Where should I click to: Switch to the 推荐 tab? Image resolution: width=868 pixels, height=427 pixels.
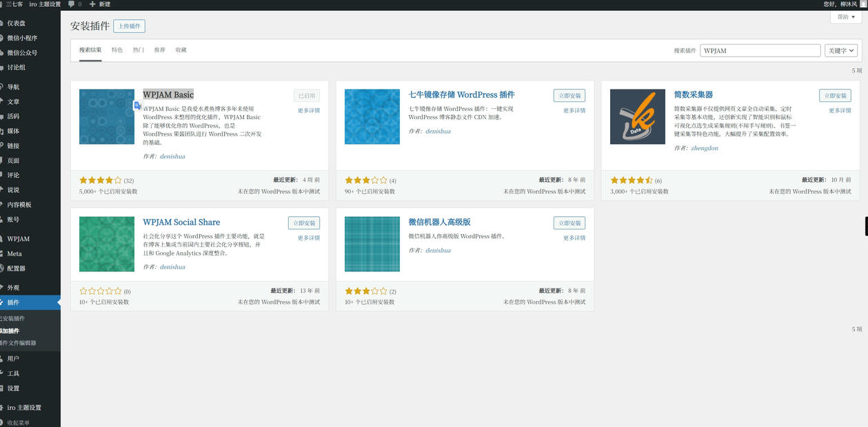pyautogui.click(x=160, y=50)
